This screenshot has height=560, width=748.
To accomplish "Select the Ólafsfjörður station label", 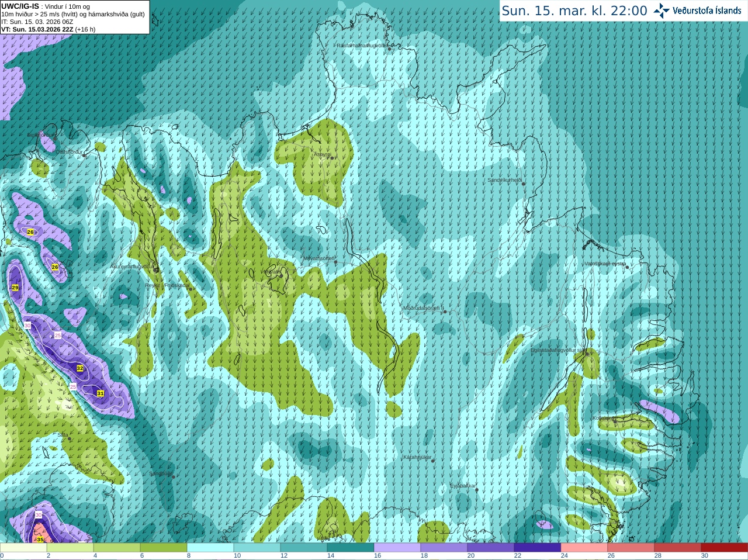I will (x=69, y=152).
